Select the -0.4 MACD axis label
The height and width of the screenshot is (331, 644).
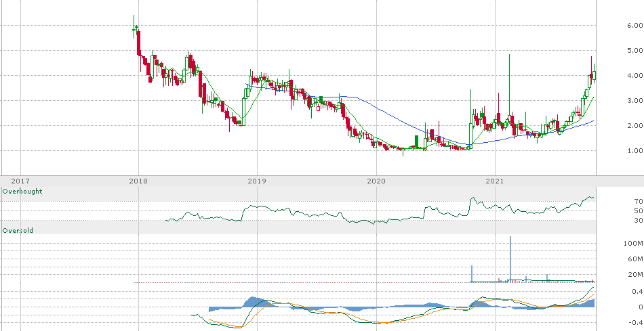(636, 323)
